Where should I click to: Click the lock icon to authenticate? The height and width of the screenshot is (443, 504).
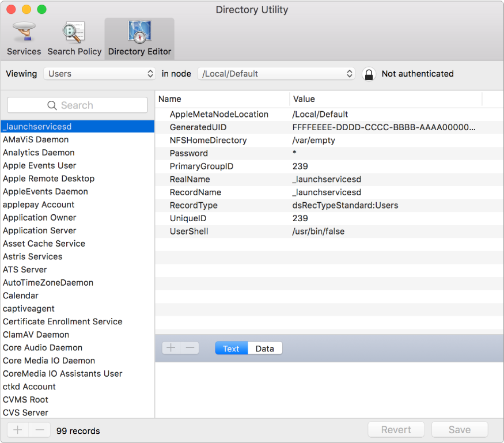tap(369, 74)
